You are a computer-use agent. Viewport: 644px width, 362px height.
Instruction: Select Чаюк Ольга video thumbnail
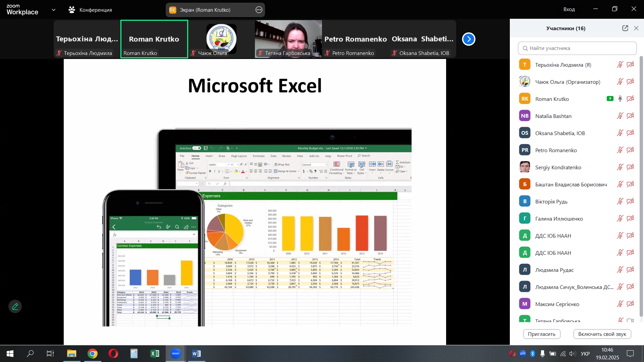pos(221,39)
